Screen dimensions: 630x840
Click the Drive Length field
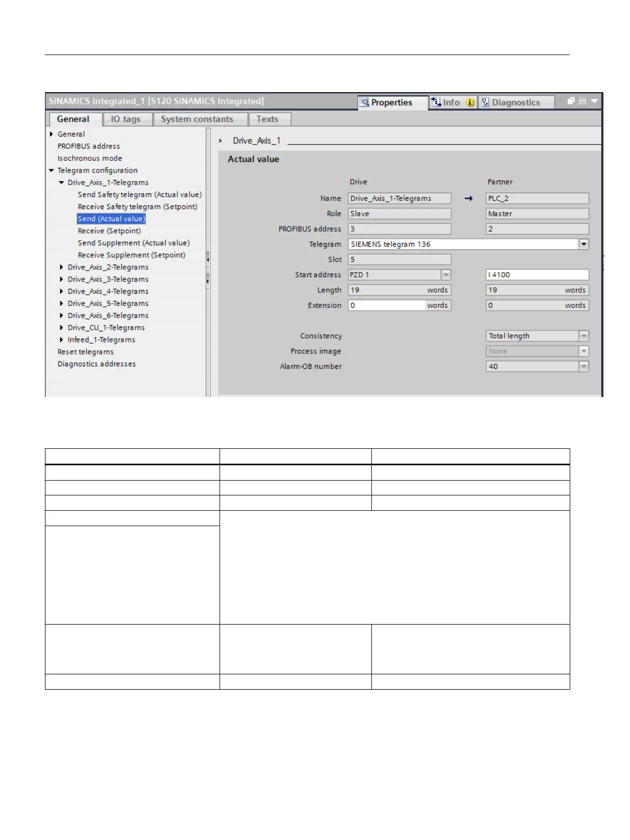(399, 290)
